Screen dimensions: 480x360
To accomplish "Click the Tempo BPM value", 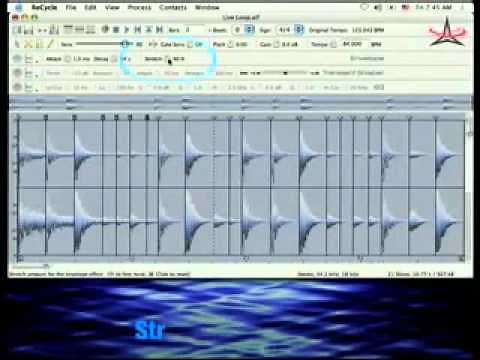I will click(x=352, y=44).
